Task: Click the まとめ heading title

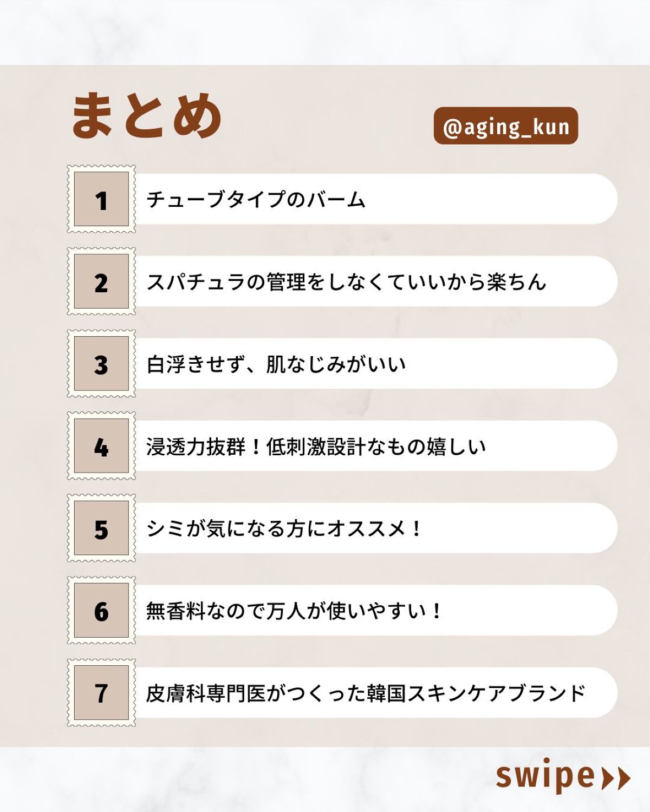Action: pyautogui.click(x=146, y=115)
